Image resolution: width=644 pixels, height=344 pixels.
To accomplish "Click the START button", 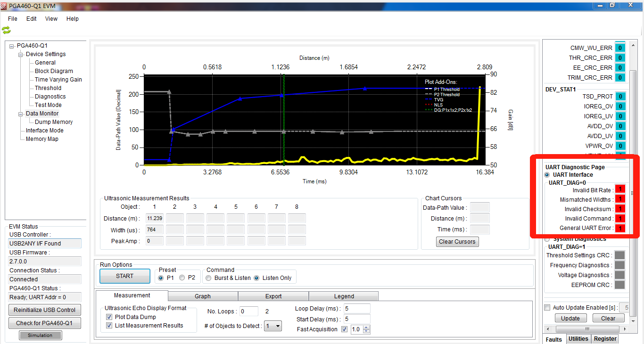I will pyautogui.click(x=124, y=276).
